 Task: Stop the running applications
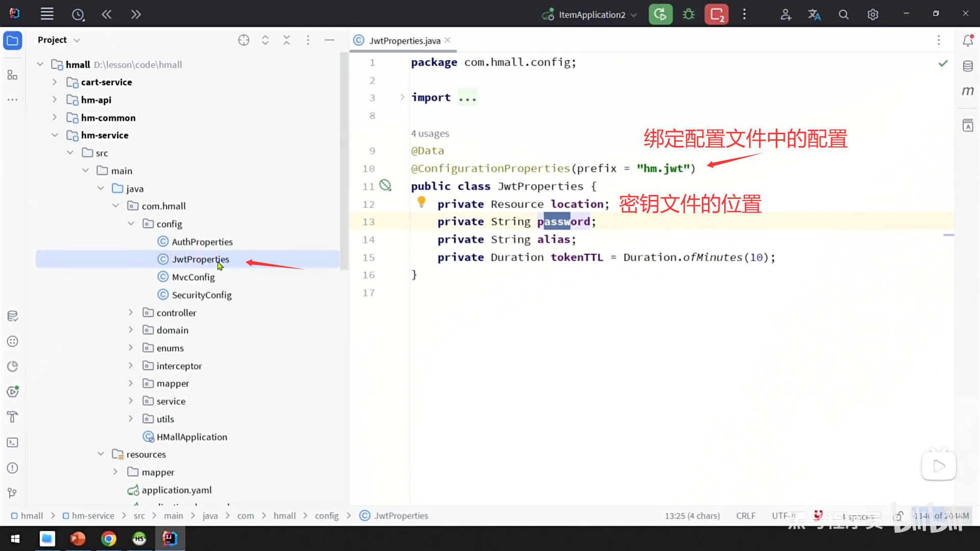[x=717, y=14]
